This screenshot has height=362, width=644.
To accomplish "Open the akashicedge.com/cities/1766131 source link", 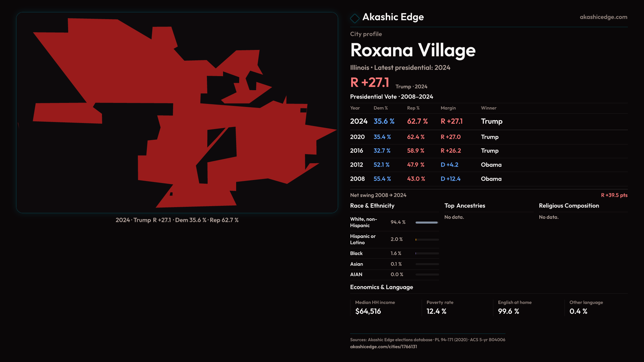I will tap(383, 347).
